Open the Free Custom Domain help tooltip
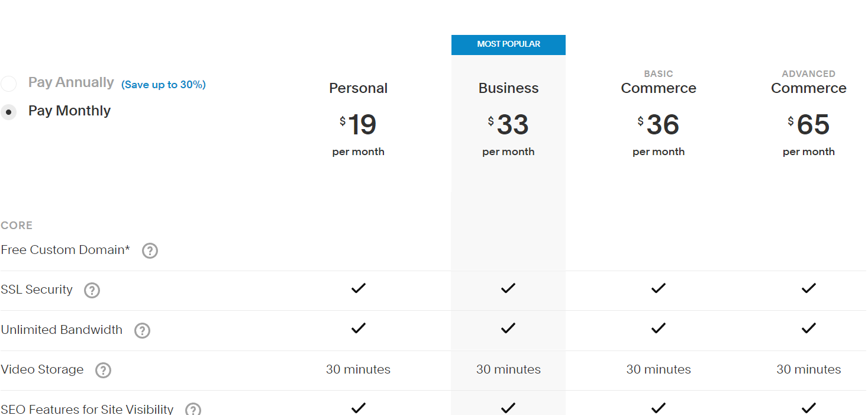Image resolution: width=868 pixels, height=415 pixels. tap(150, 251)
